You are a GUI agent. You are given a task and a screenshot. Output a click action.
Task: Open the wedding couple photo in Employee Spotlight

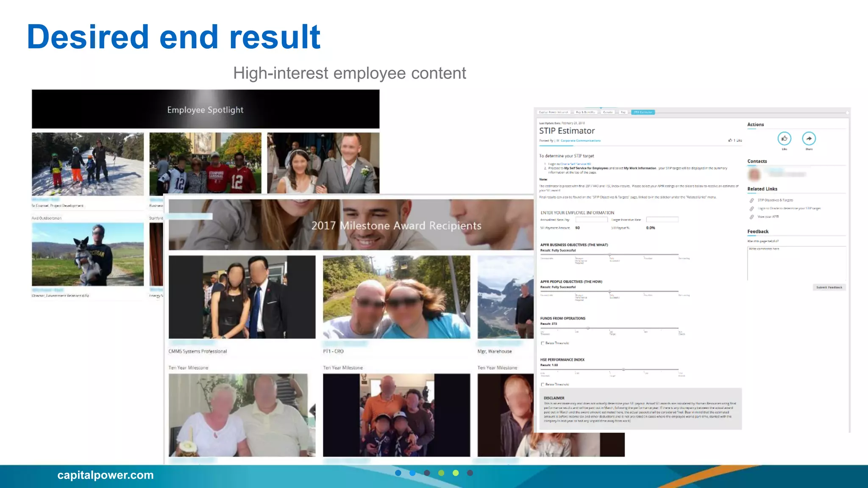click(x=323, y=163)
